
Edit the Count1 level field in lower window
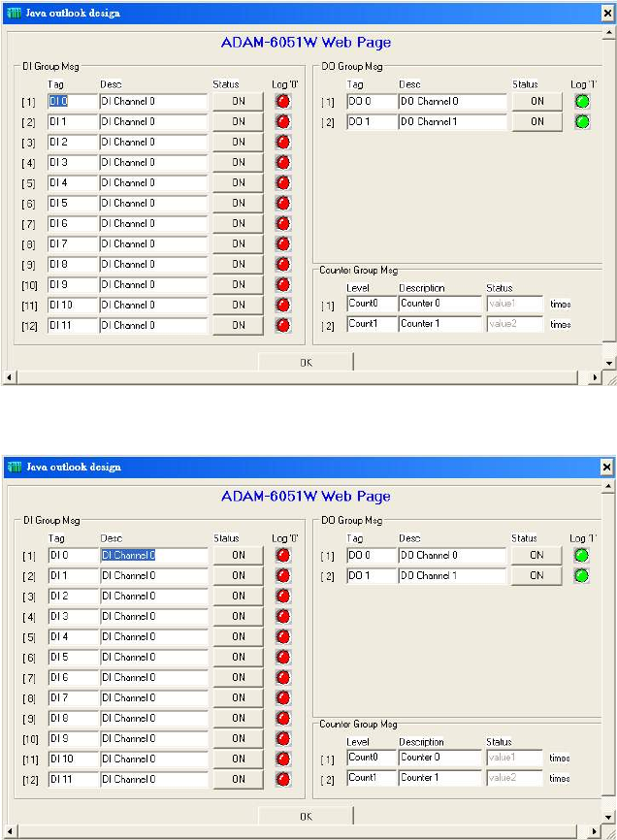tap(372, 778)
